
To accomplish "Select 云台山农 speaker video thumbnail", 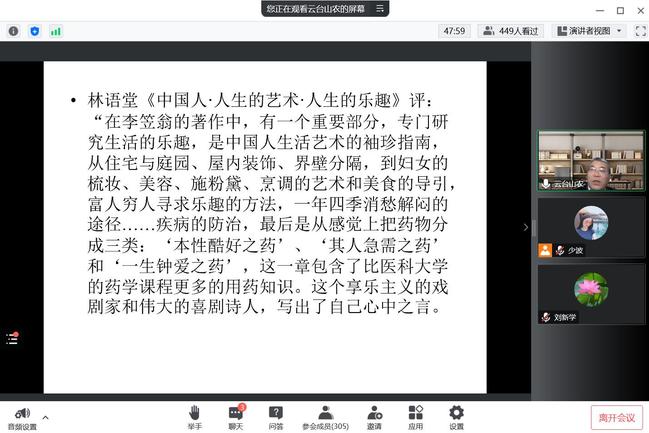I will 590,161.
